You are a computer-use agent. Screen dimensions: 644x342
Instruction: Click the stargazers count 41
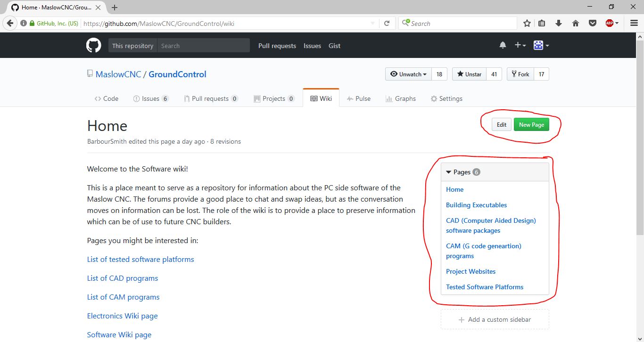coord(494,74)
